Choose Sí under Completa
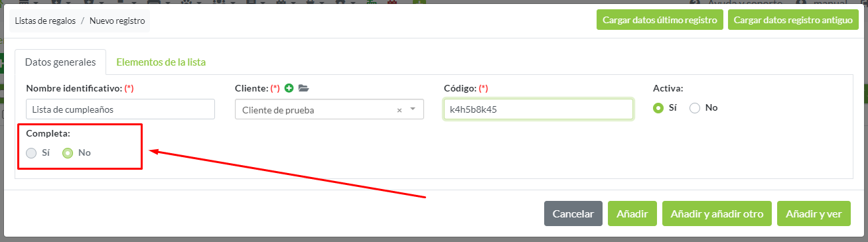This screenshot has width=868, height=242. (31, 153)
